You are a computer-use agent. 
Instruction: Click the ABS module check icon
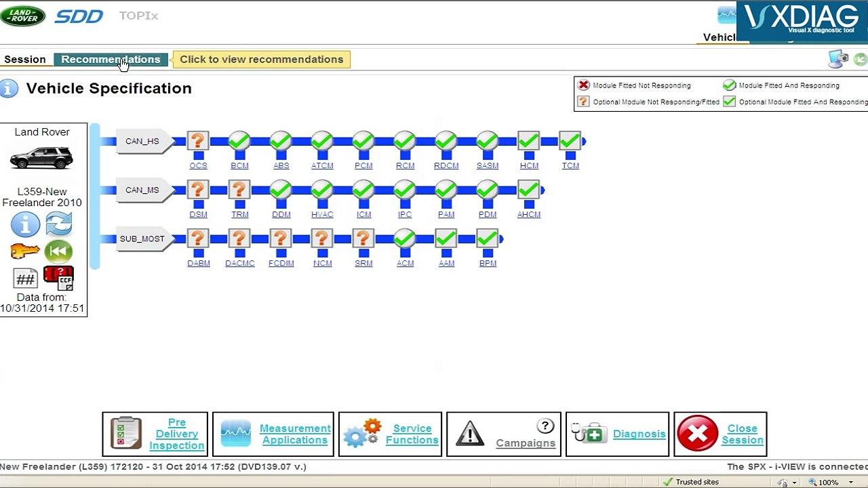click(x=281, y=141)
